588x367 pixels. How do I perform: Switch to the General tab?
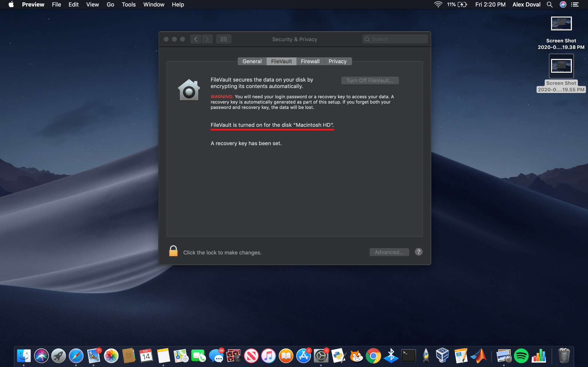point(252,61)
